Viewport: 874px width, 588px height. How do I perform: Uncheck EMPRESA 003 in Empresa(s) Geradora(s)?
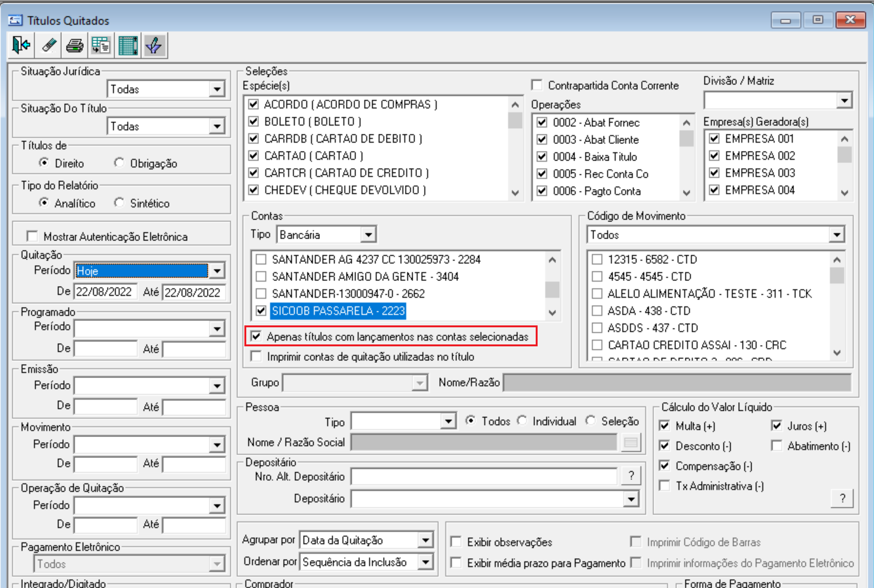[714, 173]
